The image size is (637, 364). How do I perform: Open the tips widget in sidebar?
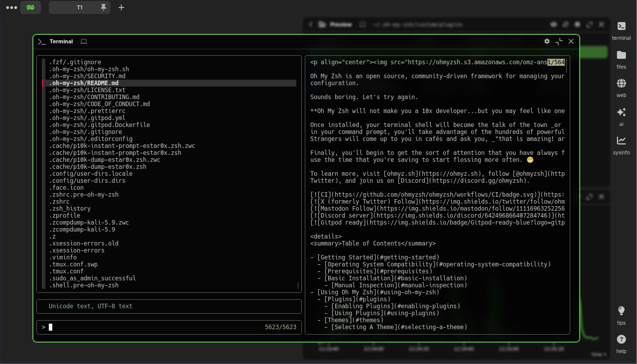622,315
